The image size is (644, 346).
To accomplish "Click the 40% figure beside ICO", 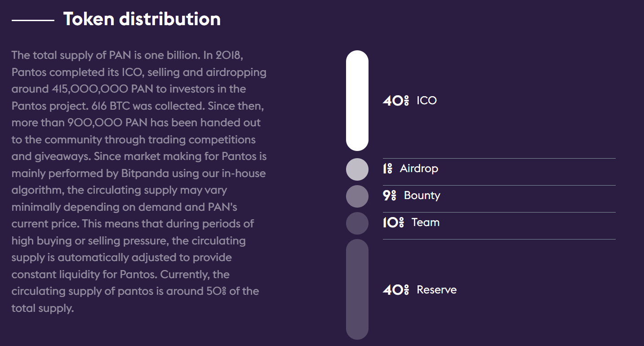I will [x=396, y=100].
